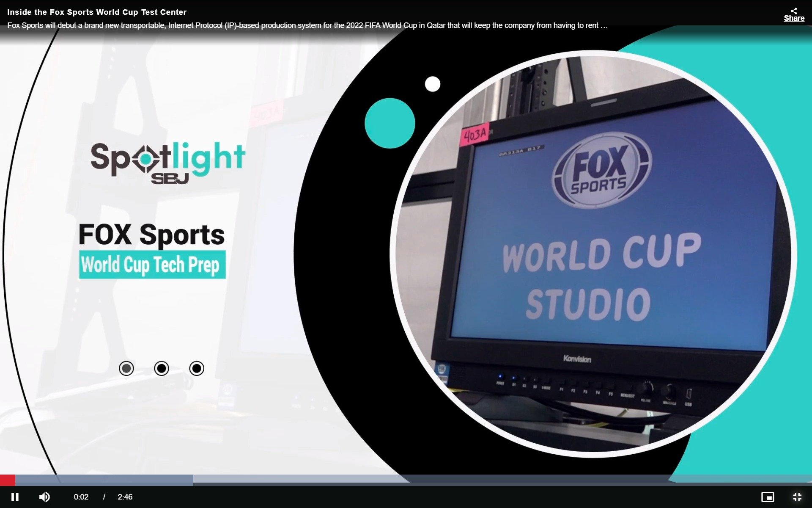This screenshot has width=812, height=508.
Task: Mute the video volume speaker icon
Action: click(44, 497)
